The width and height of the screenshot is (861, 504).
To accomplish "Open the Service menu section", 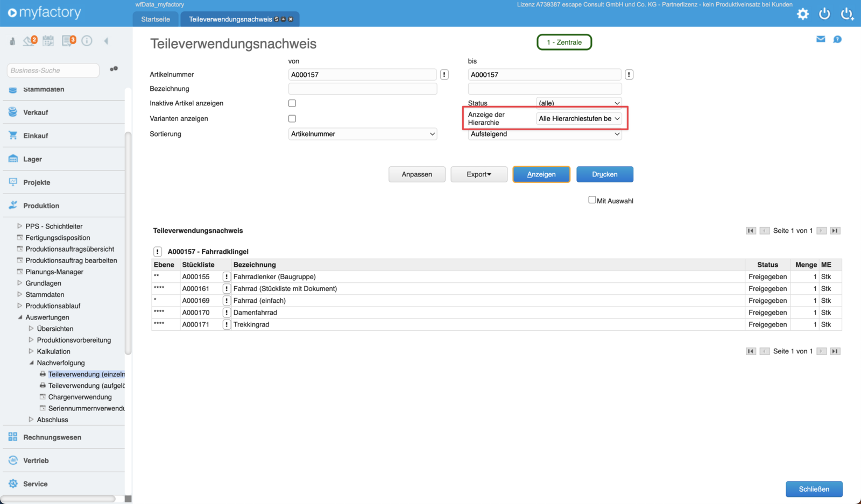I will (63, 484).
